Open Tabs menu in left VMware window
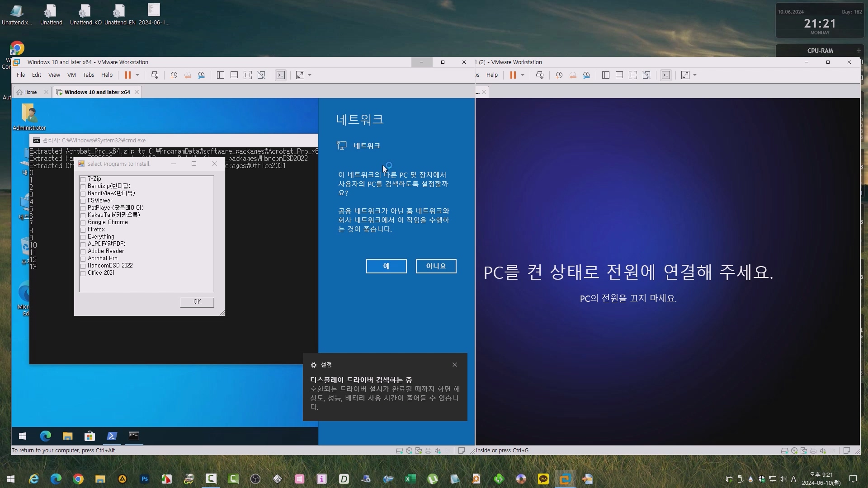This screenshot has width=868, height=488. coord(89,75)
